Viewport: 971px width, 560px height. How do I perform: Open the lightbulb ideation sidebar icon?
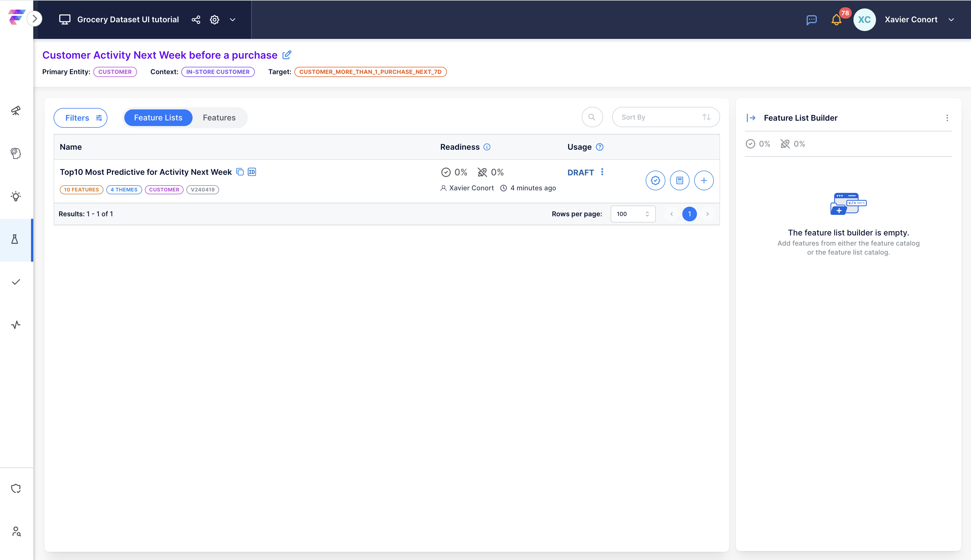pyautogui.click(x=16, y=196)
